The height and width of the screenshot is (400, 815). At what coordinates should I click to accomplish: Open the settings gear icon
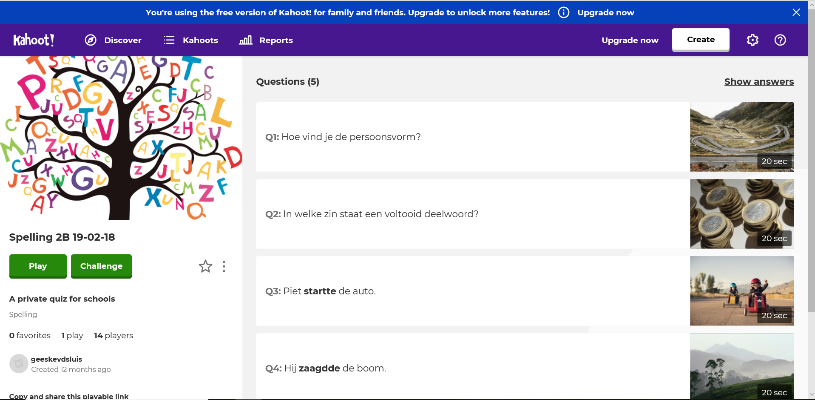point(753,40)
